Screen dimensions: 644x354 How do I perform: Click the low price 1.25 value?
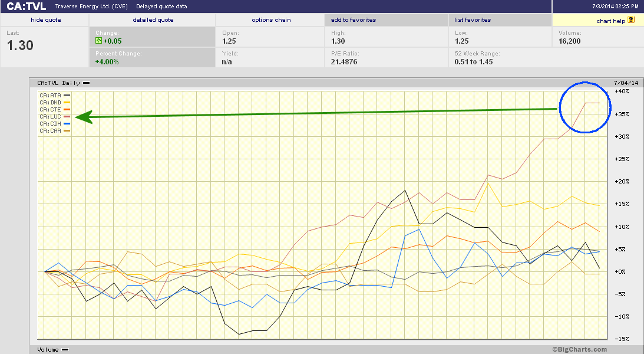click(462, 41)
